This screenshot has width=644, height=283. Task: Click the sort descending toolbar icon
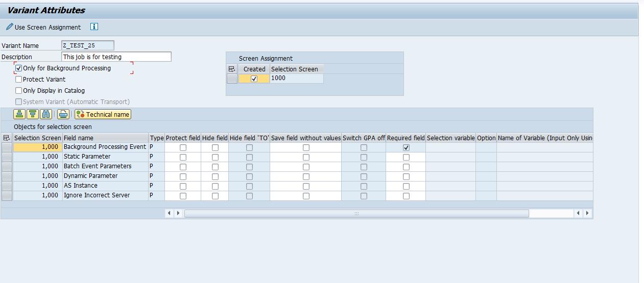click(33, 114)
